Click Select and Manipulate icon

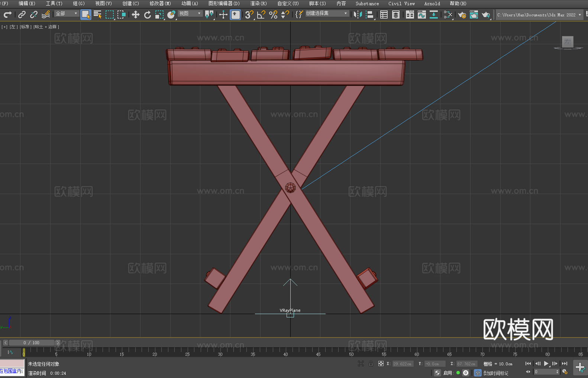tap(223, 14)
